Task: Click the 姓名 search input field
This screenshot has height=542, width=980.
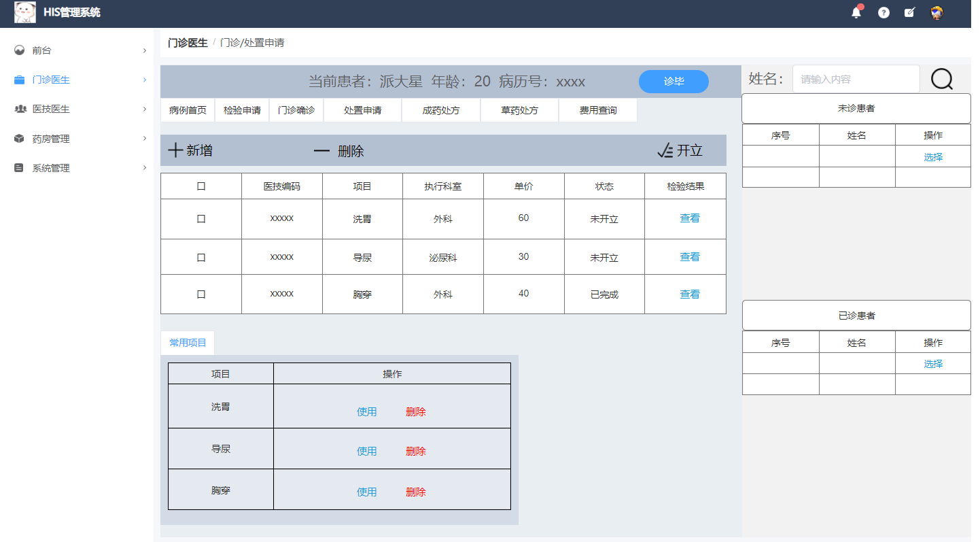Action: tap(856, 80)
